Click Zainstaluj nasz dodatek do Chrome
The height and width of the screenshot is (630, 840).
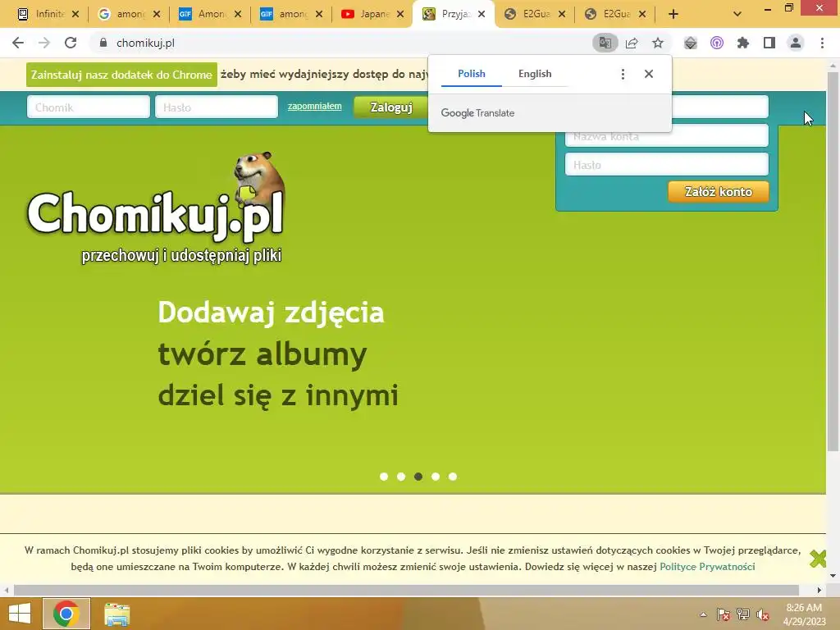tap(121, 75)
